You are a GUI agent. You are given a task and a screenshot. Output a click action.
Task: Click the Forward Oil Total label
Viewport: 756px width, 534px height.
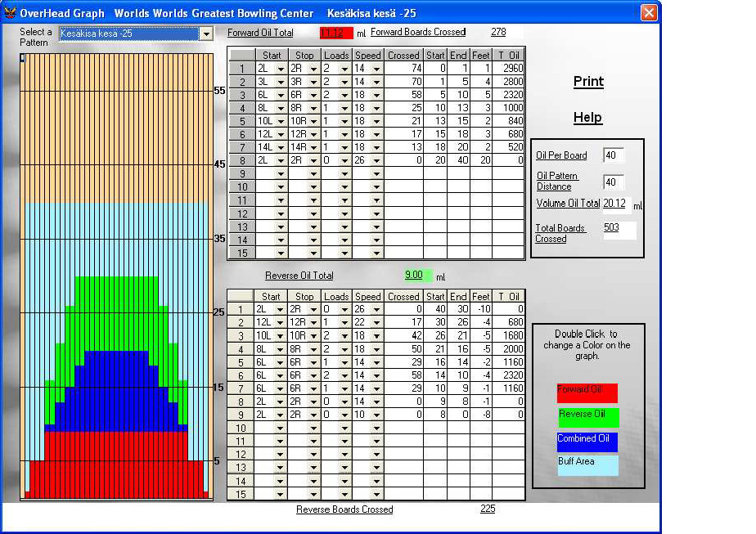point(260,34)
